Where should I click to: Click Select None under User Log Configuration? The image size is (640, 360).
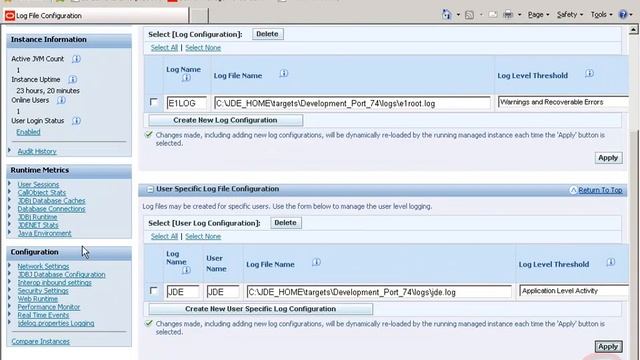pos(203,236)
